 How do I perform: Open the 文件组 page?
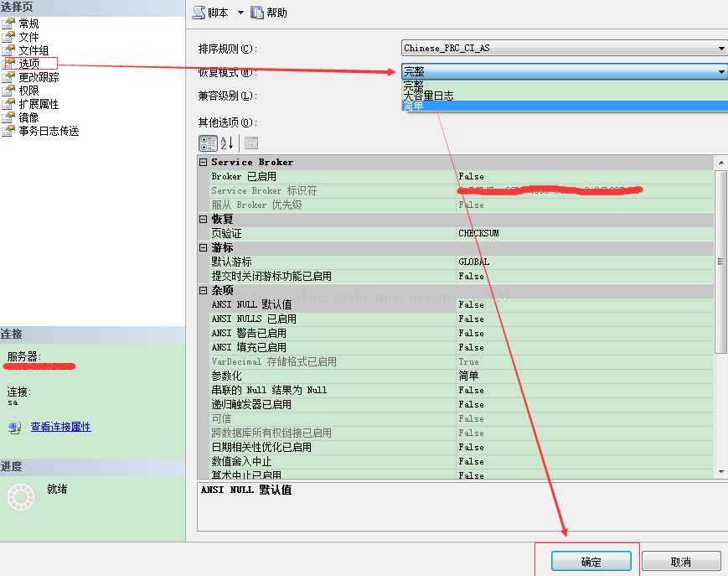[34, 50]
